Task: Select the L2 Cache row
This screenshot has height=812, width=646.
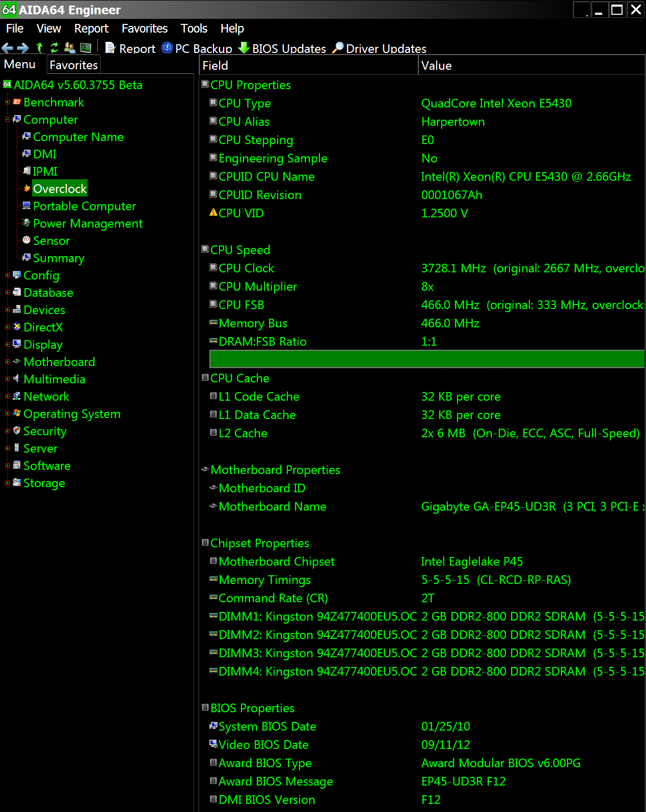Action: point(427,433)
